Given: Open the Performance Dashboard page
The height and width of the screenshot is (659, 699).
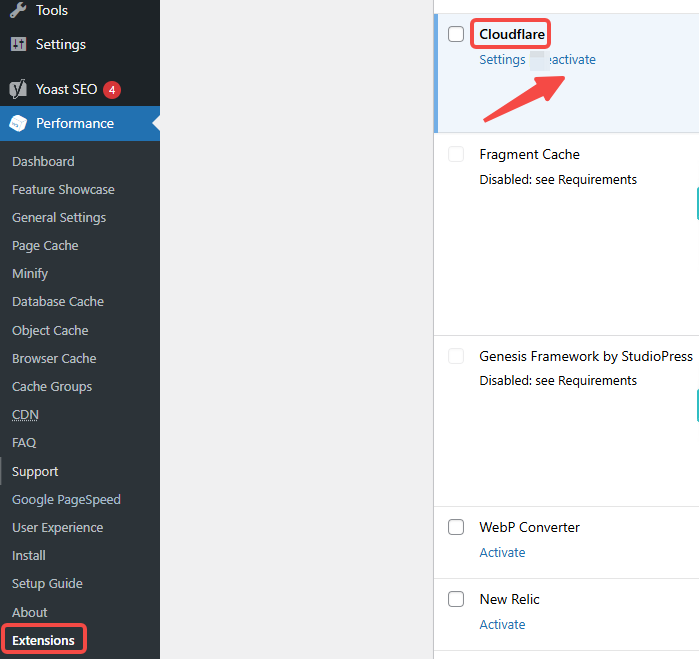Looking at the screenshot, I should point(43,161).
